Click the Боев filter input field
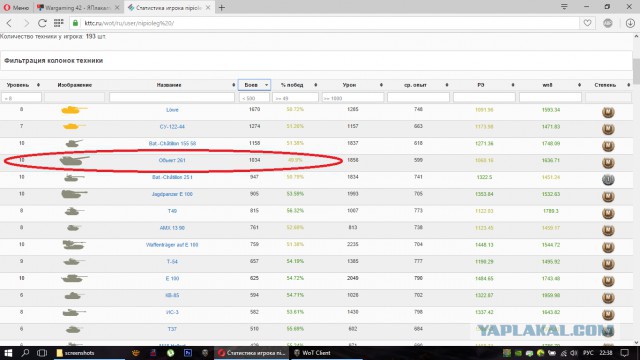Image resolution: width=640 pixels, height=360 pixels. click(254, 98)
